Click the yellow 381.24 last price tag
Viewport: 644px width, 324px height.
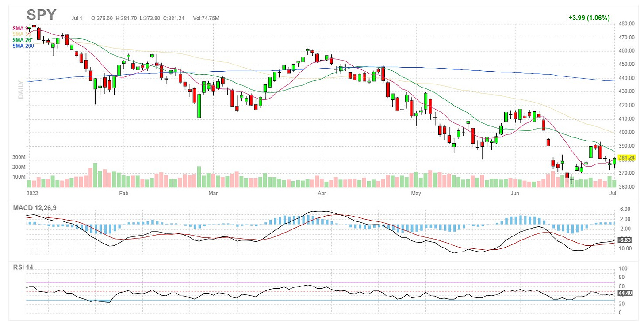627,158
